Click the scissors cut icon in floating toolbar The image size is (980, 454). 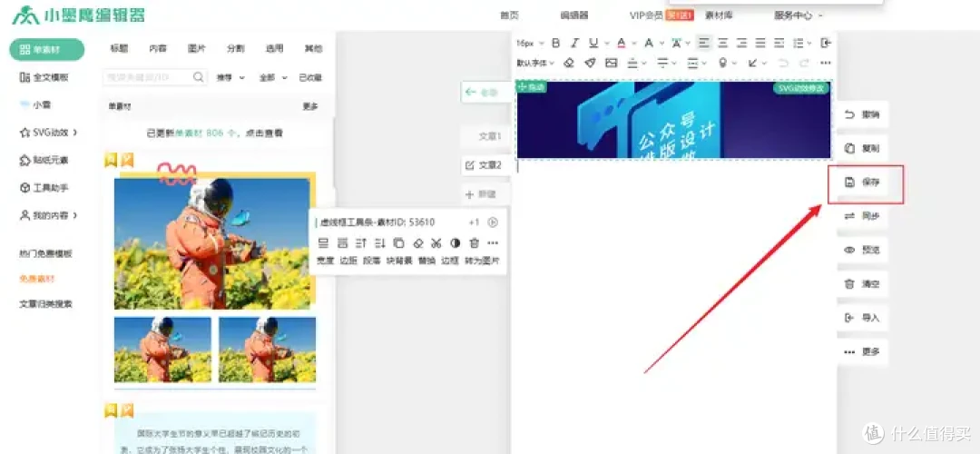pyautogui.click(x=436, y=242)
